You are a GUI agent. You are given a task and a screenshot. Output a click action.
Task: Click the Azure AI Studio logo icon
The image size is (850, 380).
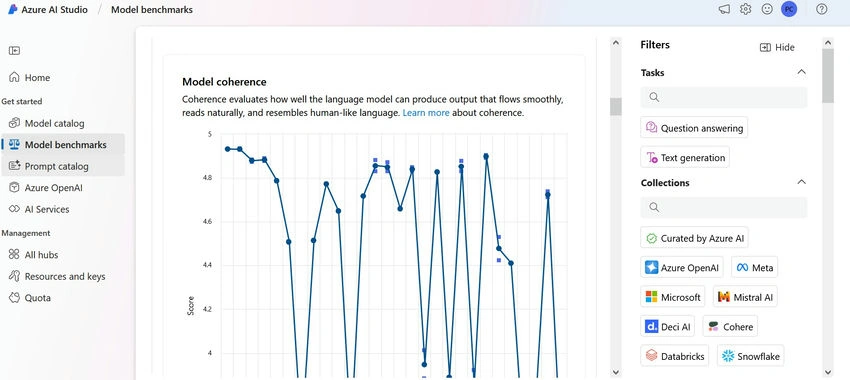point(12,9)
